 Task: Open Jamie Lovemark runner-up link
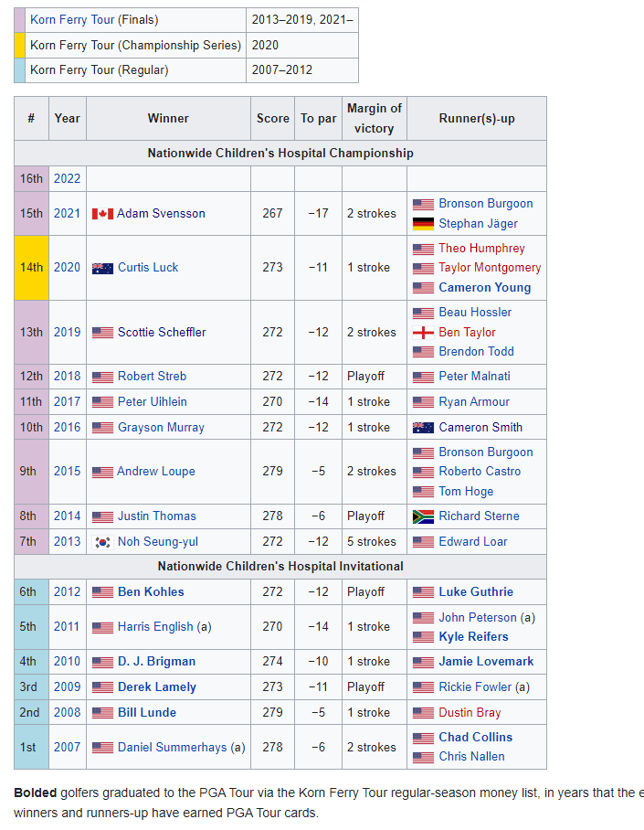tap(486, 662)
